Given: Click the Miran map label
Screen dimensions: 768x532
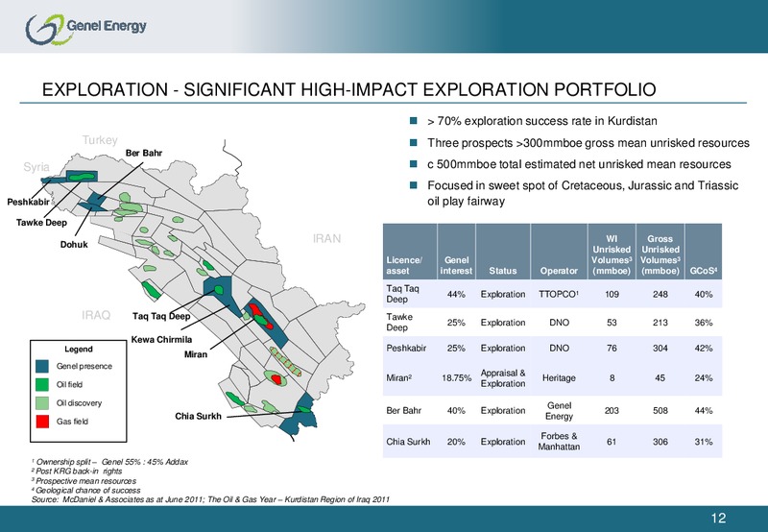Looking at the screenshot, I should tap(196, 354).
